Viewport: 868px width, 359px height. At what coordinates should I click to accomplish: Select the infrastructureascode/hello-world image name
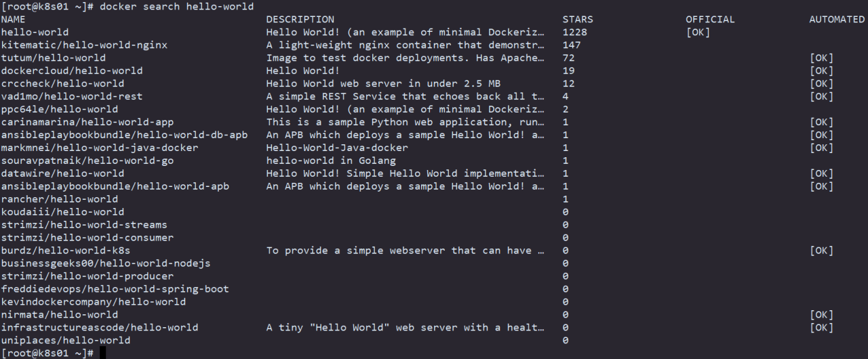(x=100, y=328)
